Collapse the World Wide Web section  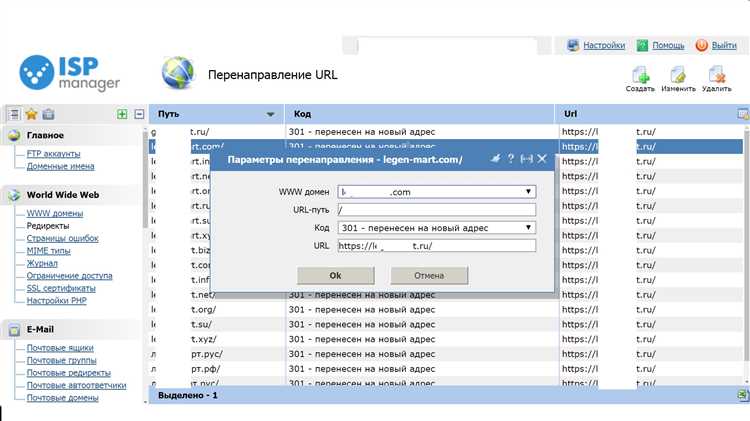(x=63, y=195)
